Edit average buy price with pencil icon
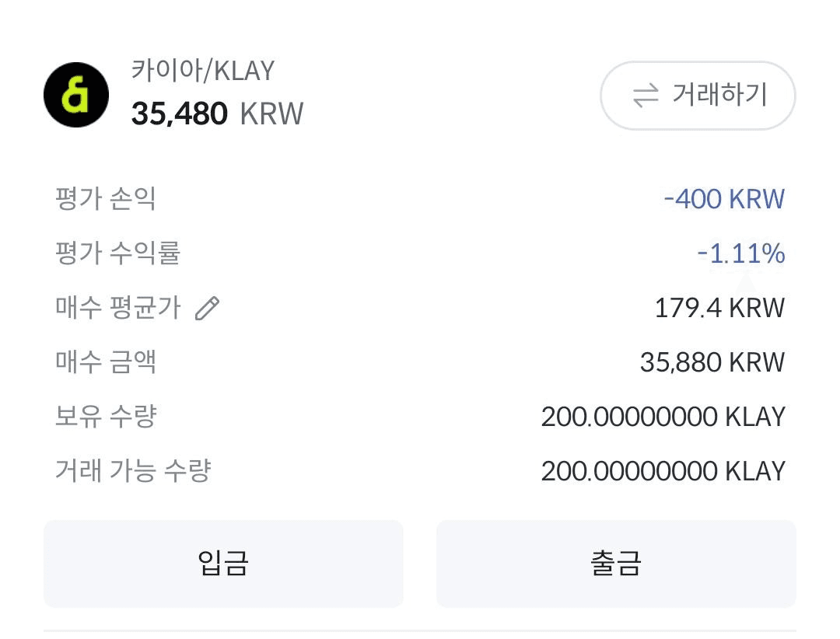Image resolution: width=840 pixels, height=639 pixels. pyautogui.click(x=208, y=308)
